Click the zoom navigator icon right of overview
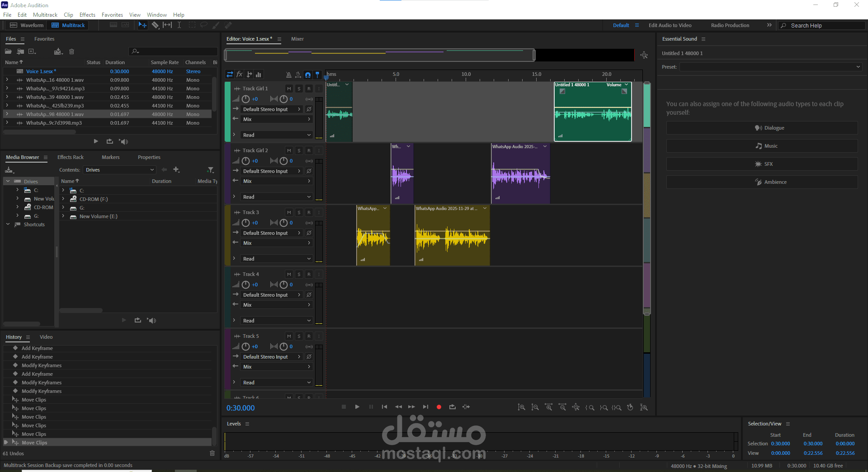 pos(644,55)
